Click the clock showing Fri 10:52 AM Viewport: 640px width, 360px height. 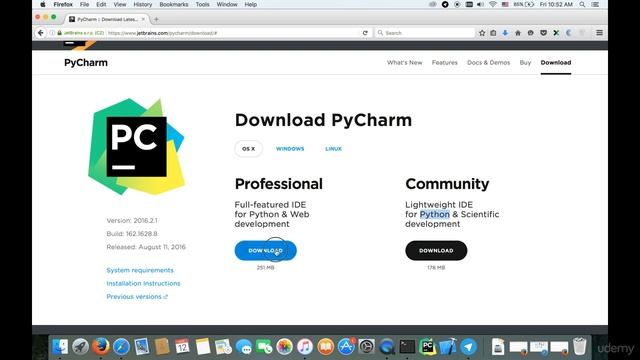coord(556,4)
